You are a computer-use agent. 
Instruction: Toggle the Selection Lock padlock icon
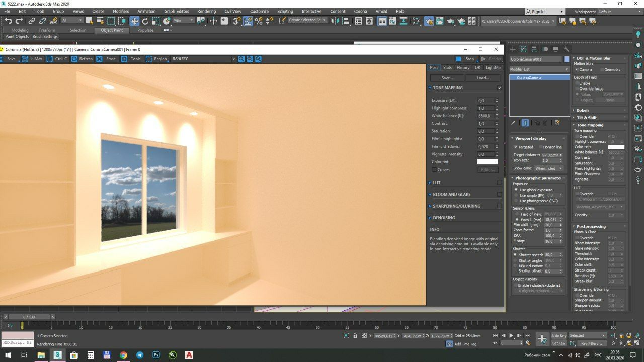pyautogui.click(x=355, y=335)
